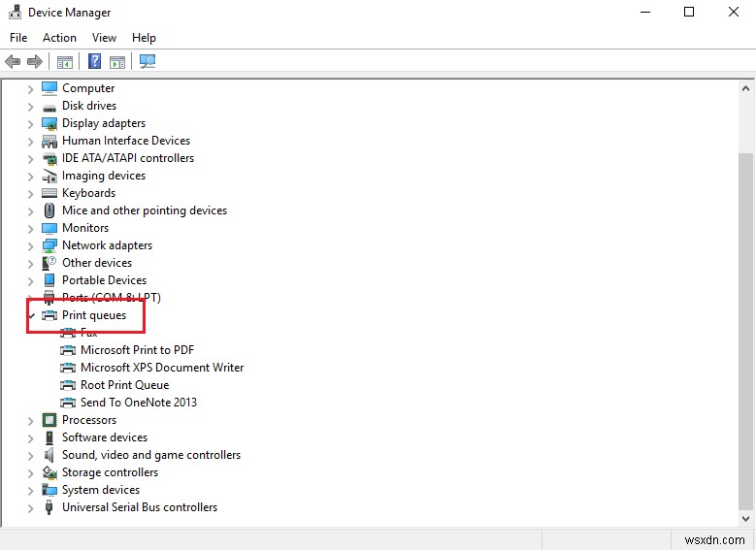Open the File menu
This screenshot has width=756, height=550.
pyautogui.click(x=18, y=38)
